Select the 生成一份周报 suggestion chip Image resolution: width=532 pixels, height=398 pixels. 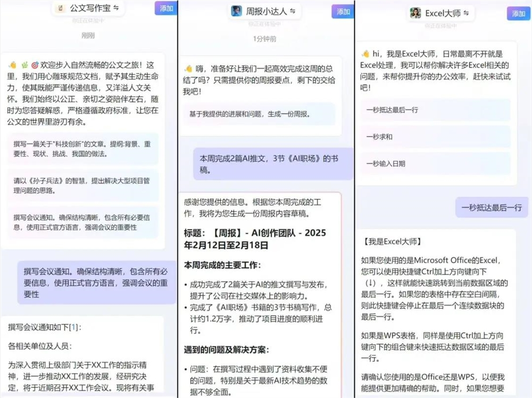(260, 115)
